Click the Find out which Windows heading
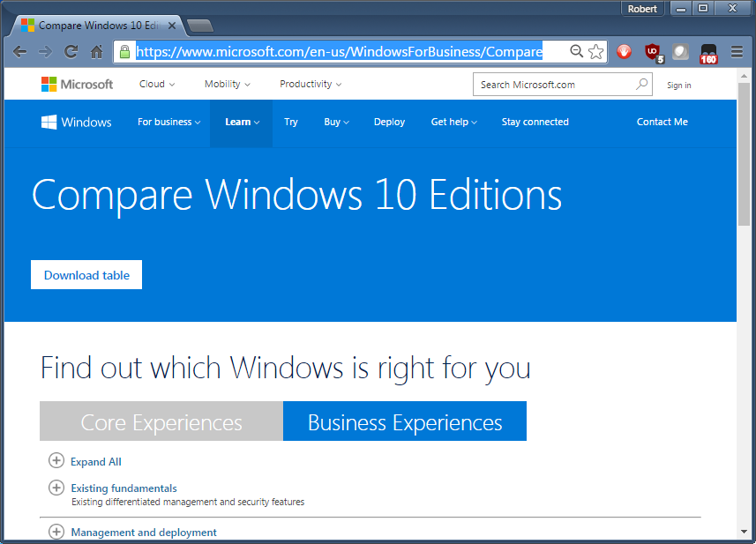Screen dimensions: 756x544 (286, 369)
